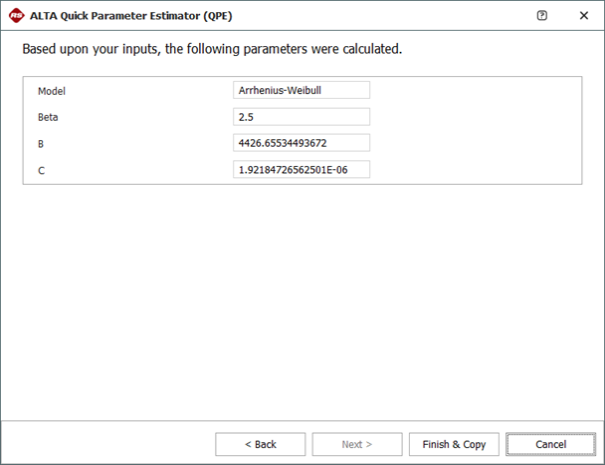Click the Beta label text
Screen dimensions: 605x465
(48, 117)
